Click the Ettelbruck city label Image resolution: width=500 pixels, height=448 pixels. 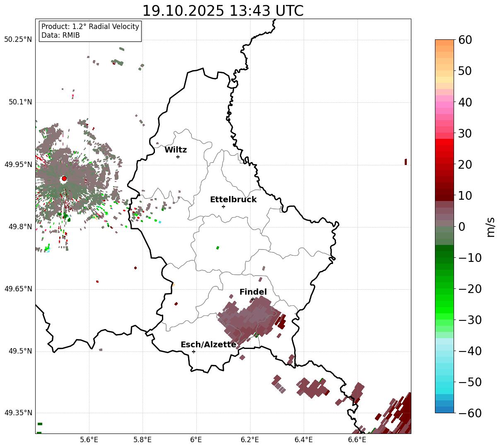coord(233,200)
